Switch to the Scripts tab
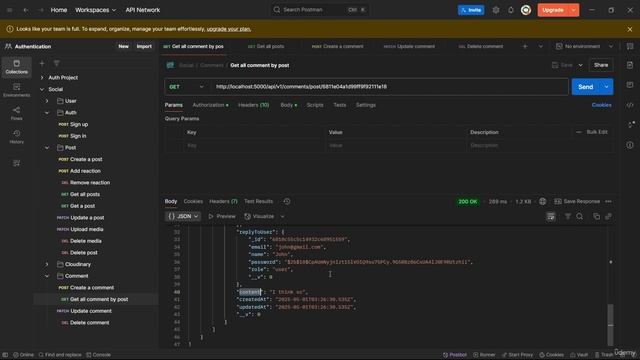The image size is (640, 360). [x=315, y=105]
